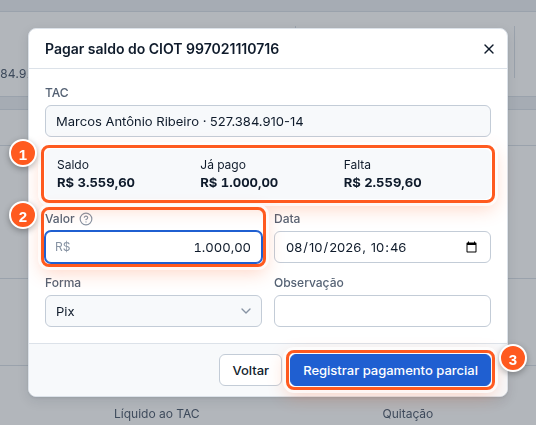This screenshot has width=536, height=425.
Task: Click the Observação field label
Action: 309,283
